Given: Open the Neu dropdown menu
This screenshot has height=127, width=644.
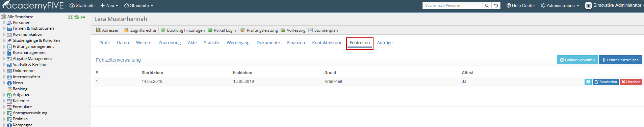Looking at the screenshot, I should point(109,5).
